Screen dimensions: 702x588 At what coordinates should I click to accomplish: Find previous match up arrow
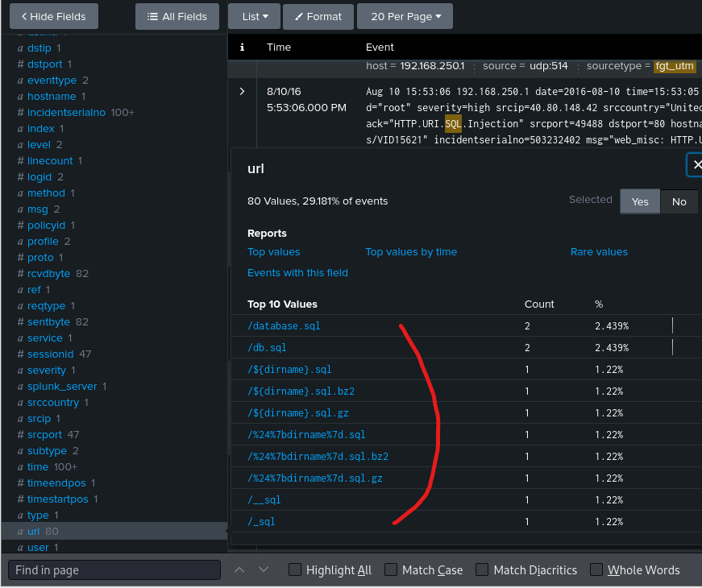click(239, 569)
